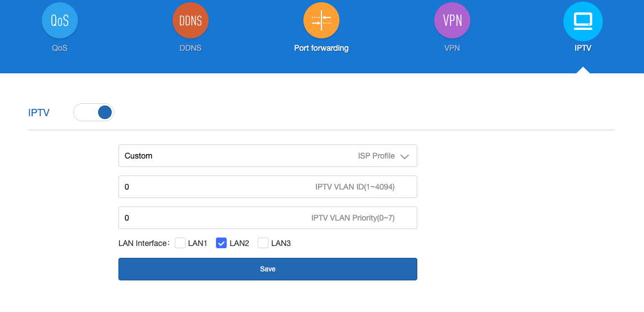The image size is (644, 312).
Task: Focus the IPTV VLAN ID input field
Action: (x=268, y=187)
